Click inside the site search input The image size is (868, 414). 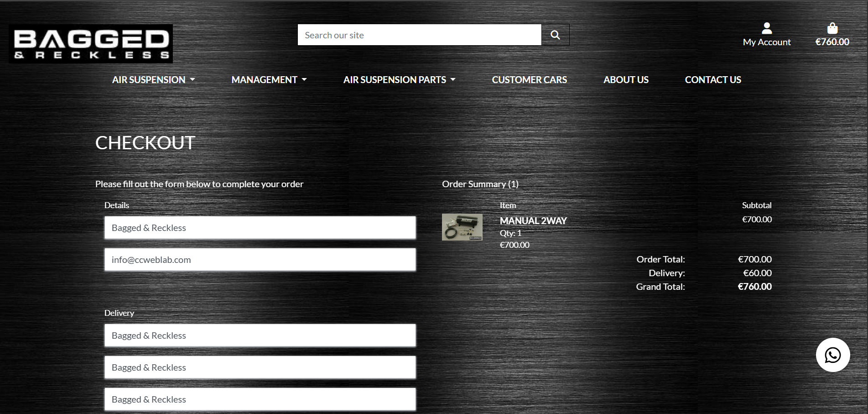tap(419, 34)
